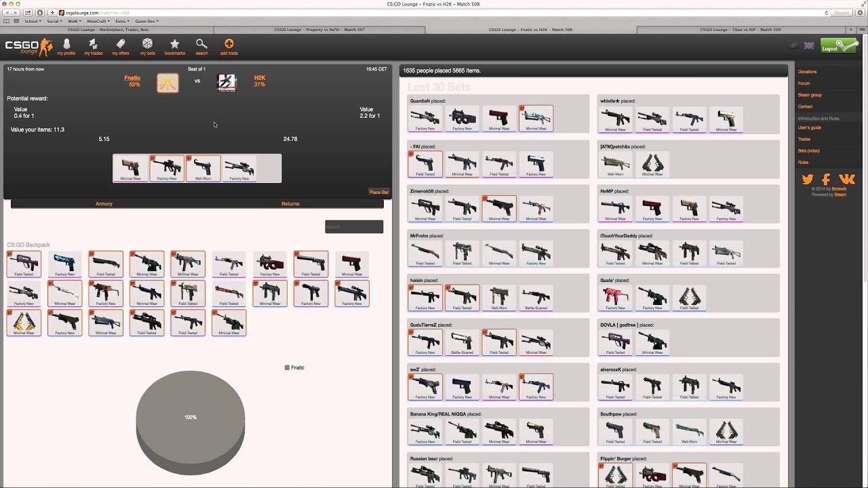Viewport: 868px width, 488px height.
Task: Switch to Property vs Na'Vi Match 507 tab
Action: [x=319, y=30]
